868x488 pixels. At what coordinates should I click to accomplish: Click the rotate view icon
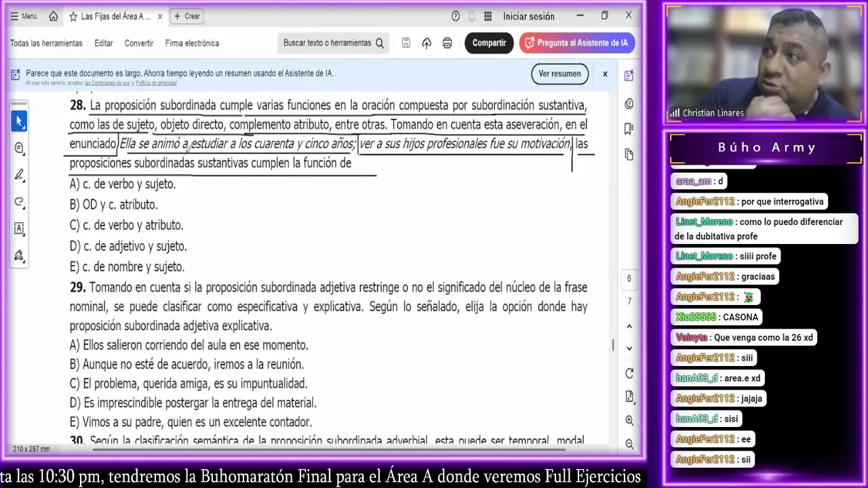coord(629,373)
